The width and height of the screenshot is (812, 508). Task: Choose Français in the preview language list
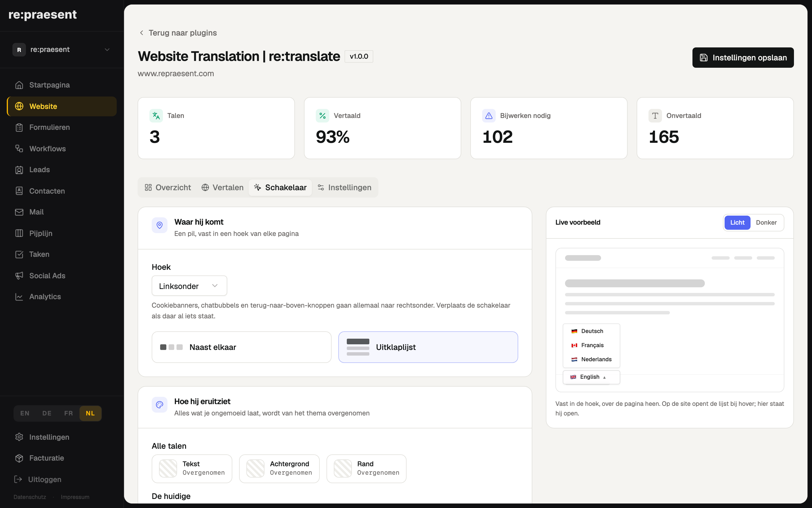click(x=591, y=345)
